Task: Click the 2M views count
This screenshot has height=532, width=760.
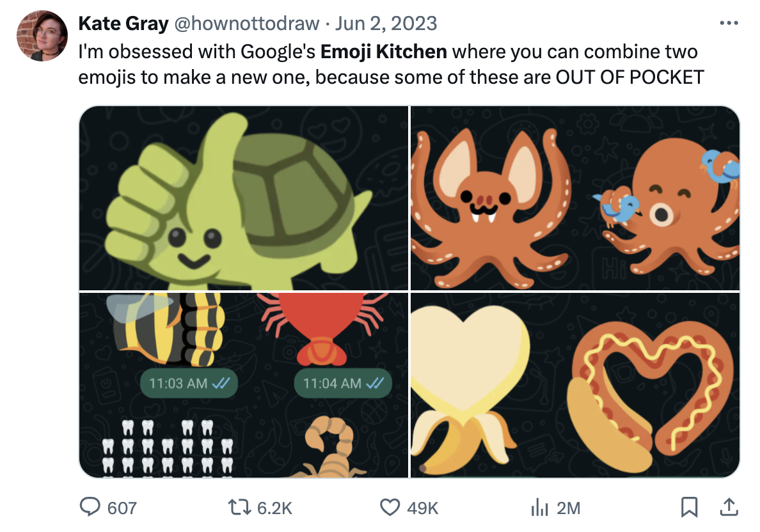Action: click(x=568, y=508)
